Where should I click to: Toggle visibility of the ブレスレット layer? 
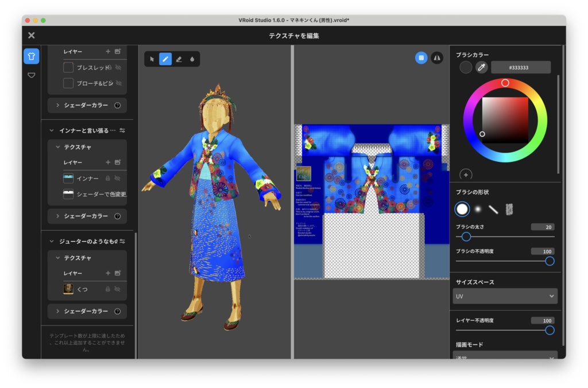118,68
